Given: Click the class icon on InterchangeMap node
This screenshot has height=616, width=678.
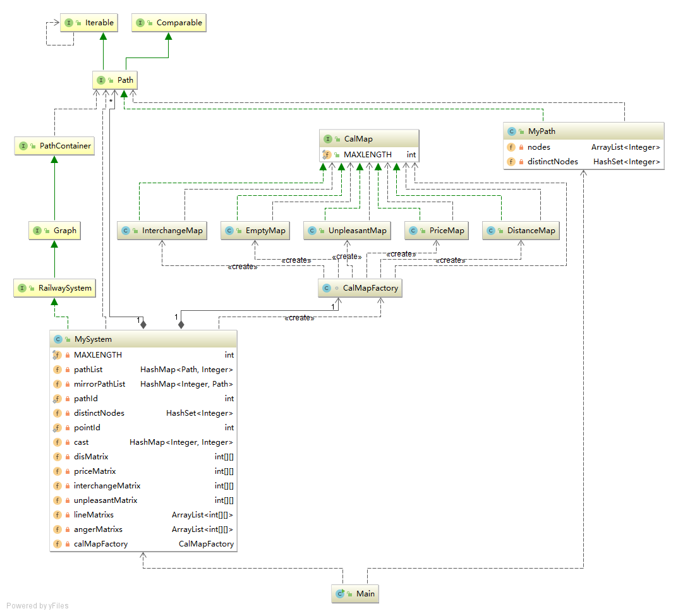Looking at the screenshot, I should coord(125,231).
